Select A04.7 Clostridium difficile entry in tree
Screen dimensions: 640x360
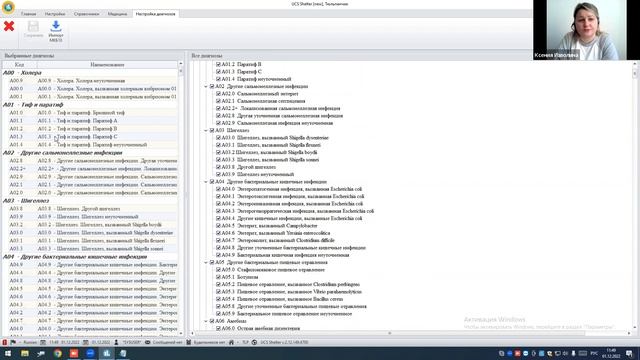tap(286, 240)
